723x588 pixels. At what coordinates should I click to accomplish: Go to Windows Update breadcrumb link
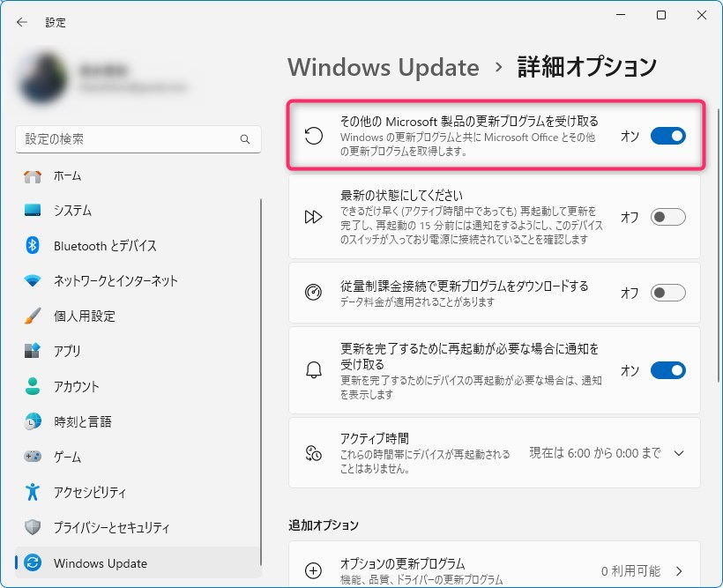click(x=384, y=67)
